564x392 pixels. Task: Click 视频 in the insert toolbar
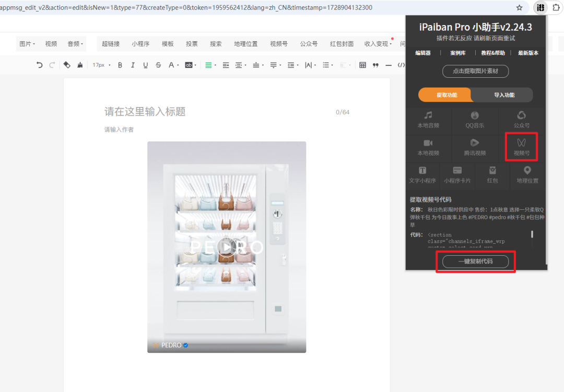[x=51, y=44]
